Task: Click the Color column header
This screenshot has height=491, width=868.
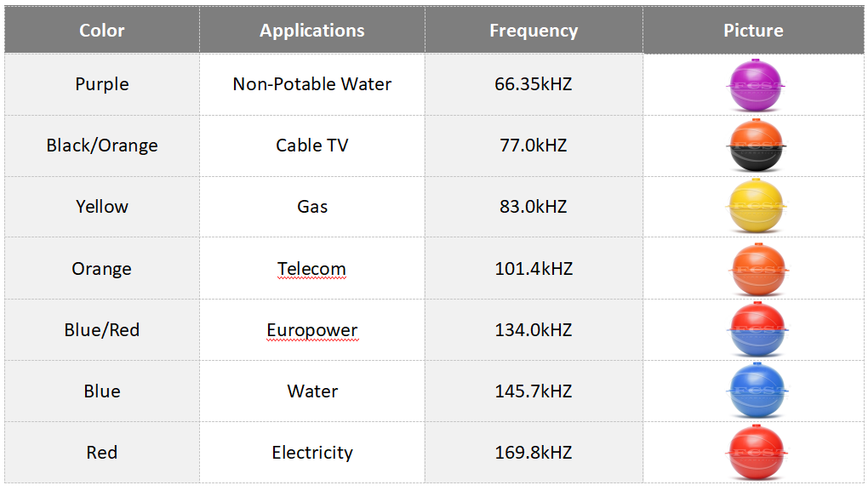Action: (x=102, y=31)
